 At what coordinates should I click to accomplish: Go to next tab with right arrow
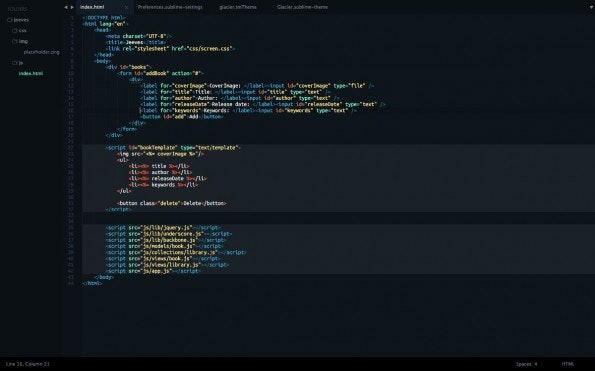[x=72, y=7]
